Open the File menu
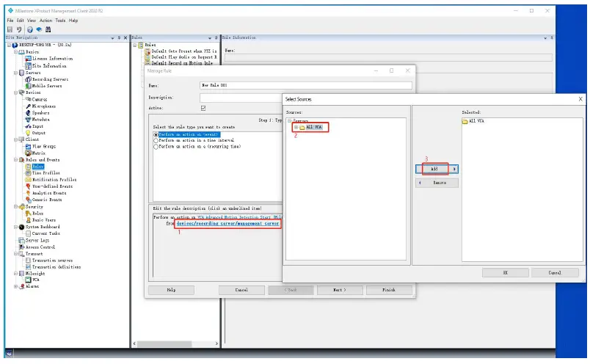This screenshot has height=364, width=590. (x=10, y=21)
